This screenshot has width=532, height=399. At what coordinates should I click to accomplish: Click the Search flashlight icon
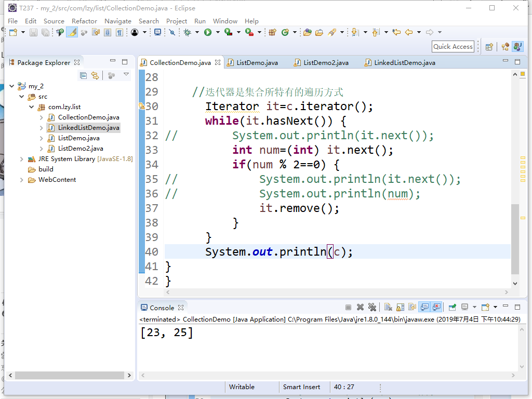click(332, 32)
